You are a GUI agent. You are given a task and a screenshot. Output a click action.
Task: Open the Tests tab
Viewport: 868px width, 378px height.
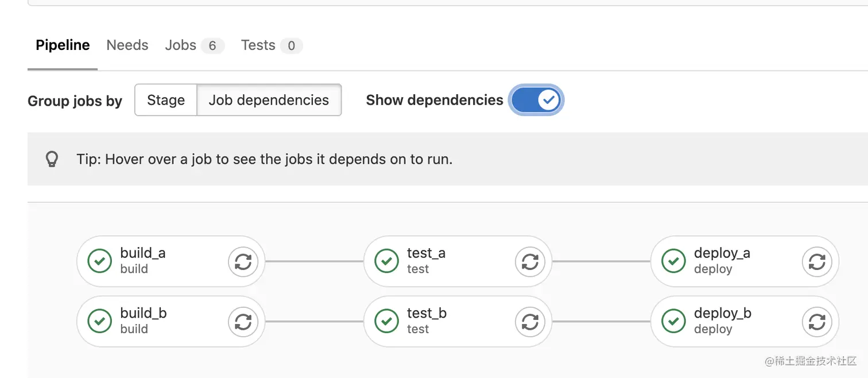click(272, 45)
